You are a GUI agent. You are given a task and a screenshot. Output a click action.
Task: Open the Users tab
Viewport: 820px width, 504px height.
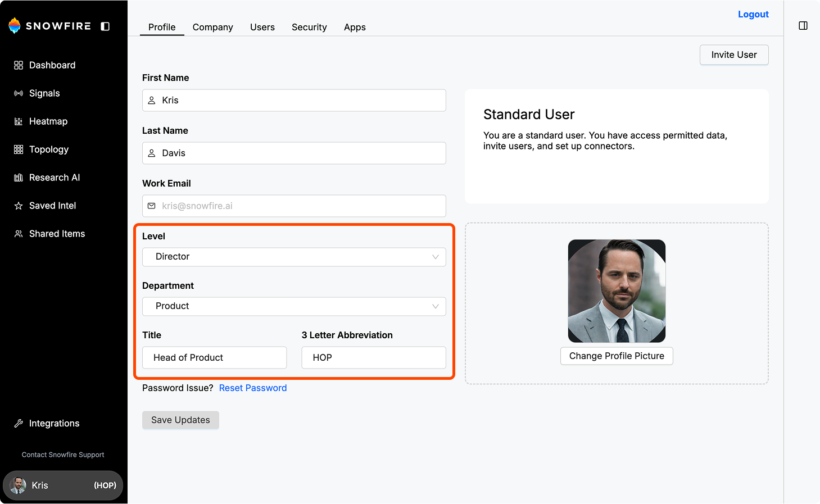[x=262, y=27]
